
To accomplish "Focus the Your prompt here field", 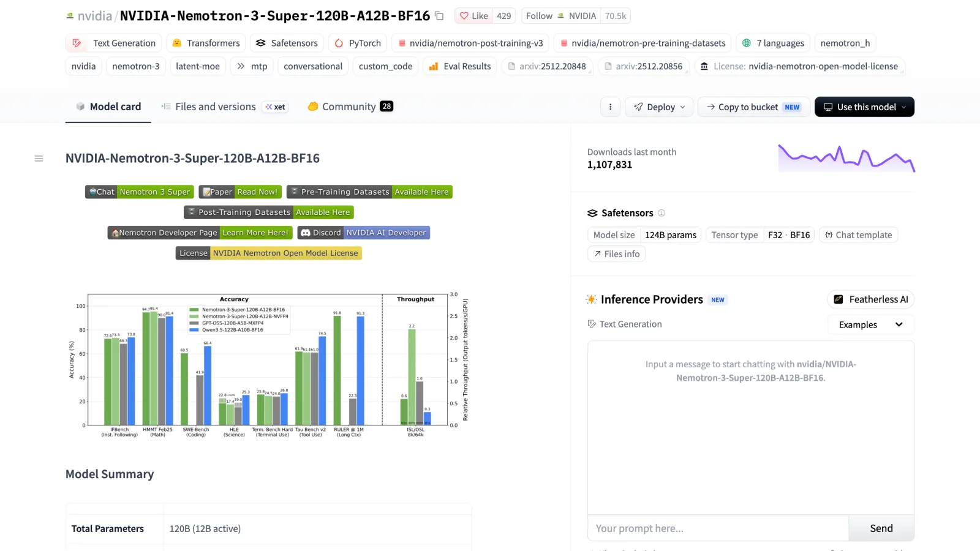I will coord(718,528).
